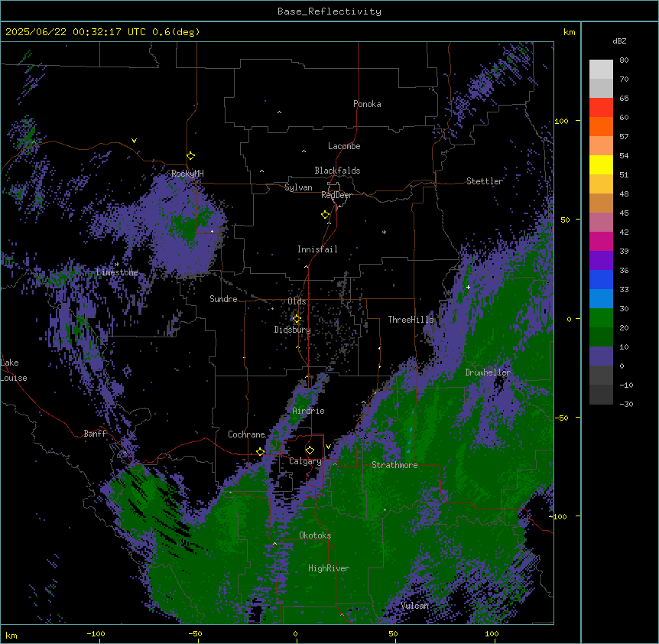Click the dBZ legend heading
The height and width of the screenshot is (644, 659).
click(619, 41)
